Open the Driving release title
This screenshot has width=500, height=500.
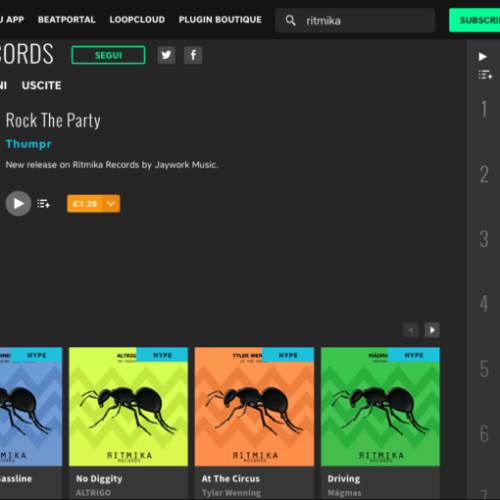pos(344,479)
